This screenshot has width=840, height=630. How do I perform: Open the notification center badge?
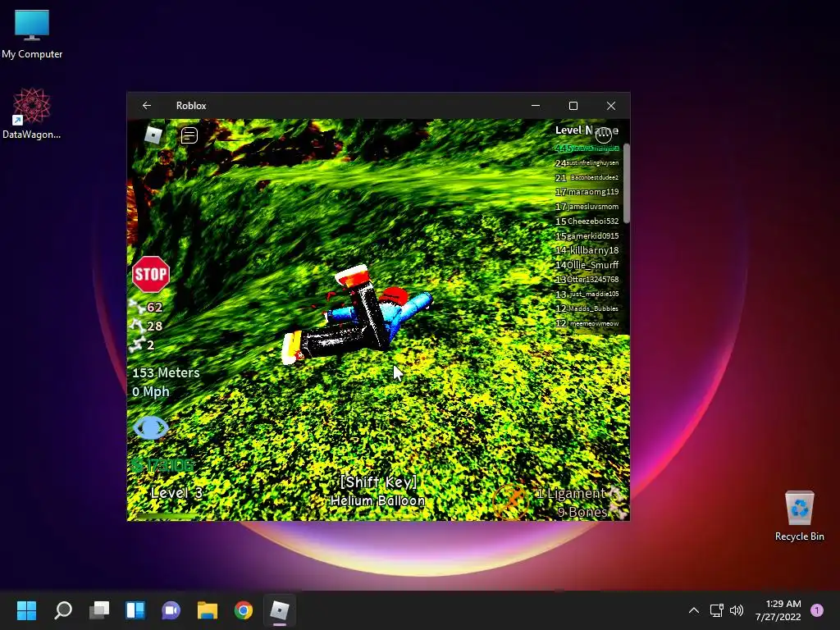[817, 610]
